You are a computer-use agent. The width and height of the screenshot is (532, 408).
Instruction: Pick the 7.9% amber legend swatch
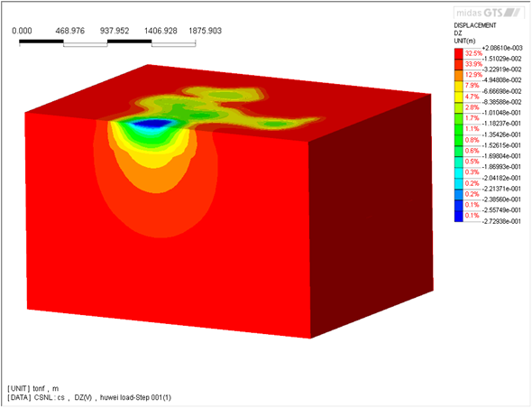pos(459,87)
